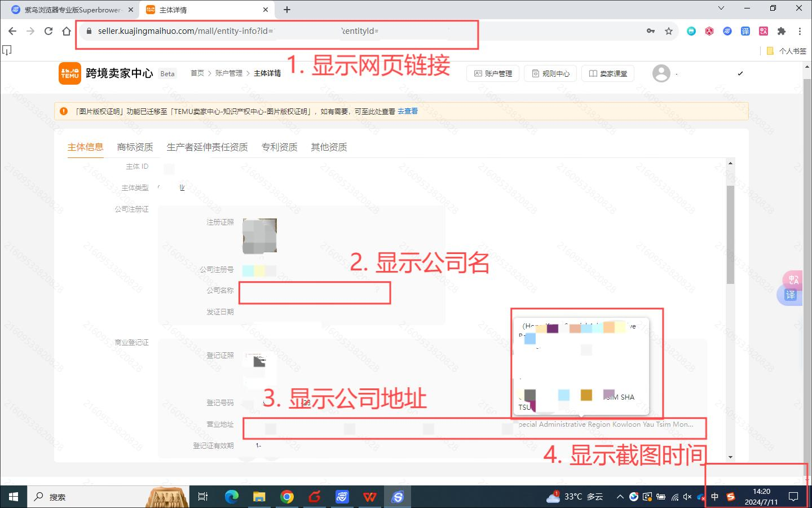Click the page scrollbar up arrow

point(806,67)
